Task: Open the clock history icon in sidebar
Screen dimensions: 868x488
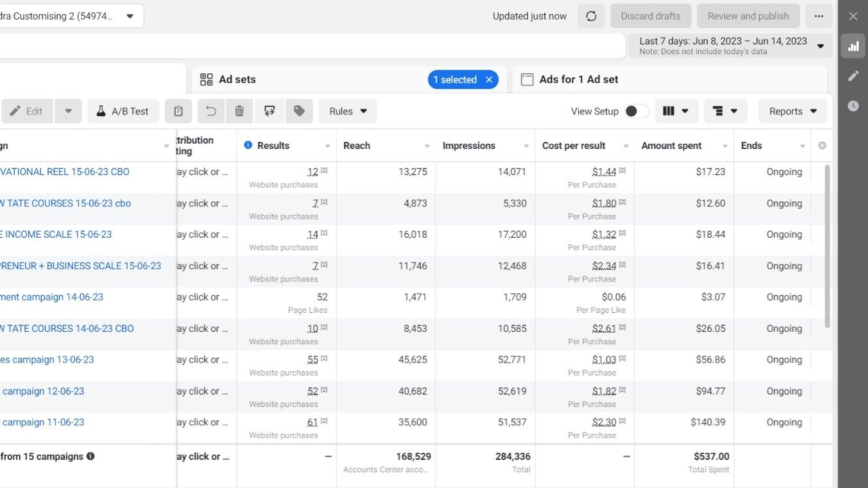Action: [x=853, y=106]
